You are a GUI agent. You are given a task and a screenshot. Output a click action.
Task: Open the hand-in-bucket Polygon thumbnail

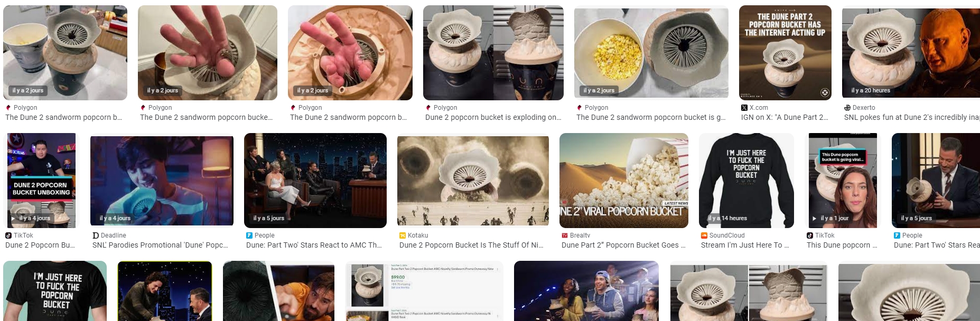(x=208, y=53)
